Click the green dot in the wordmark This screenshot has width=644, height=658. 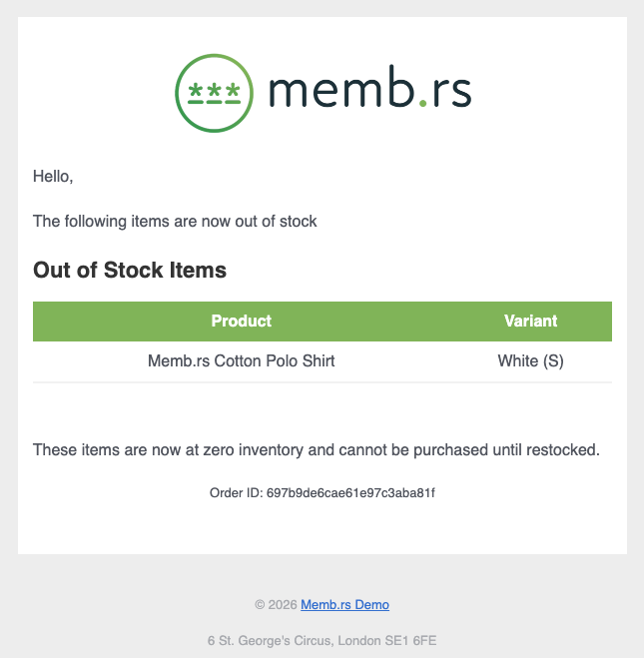pyautogui.click(x=423, y=103)
